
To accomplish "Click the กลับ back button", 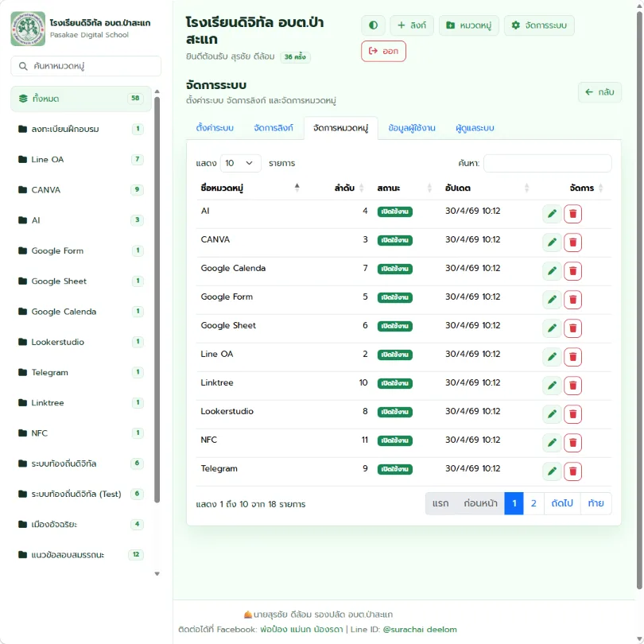I will pyautogui.click(x=599, y=92).
